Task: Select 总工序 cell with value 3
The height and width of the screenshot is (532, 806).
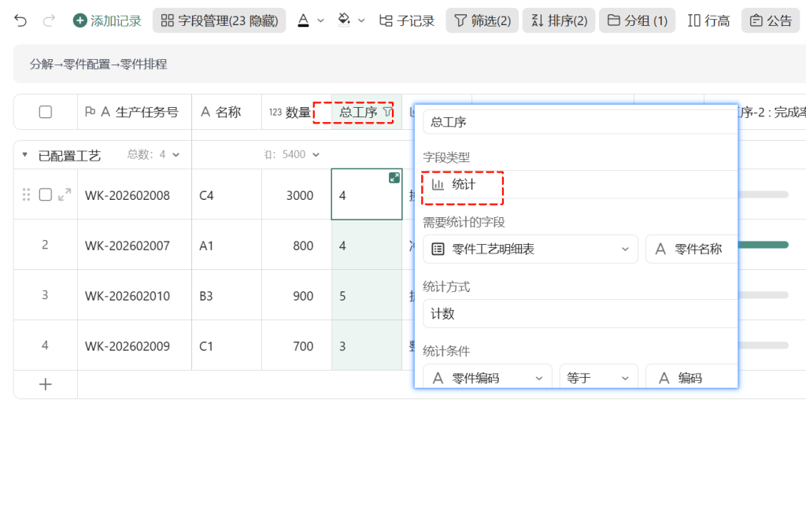Action: pyautogui.click(x=367, y=346)
